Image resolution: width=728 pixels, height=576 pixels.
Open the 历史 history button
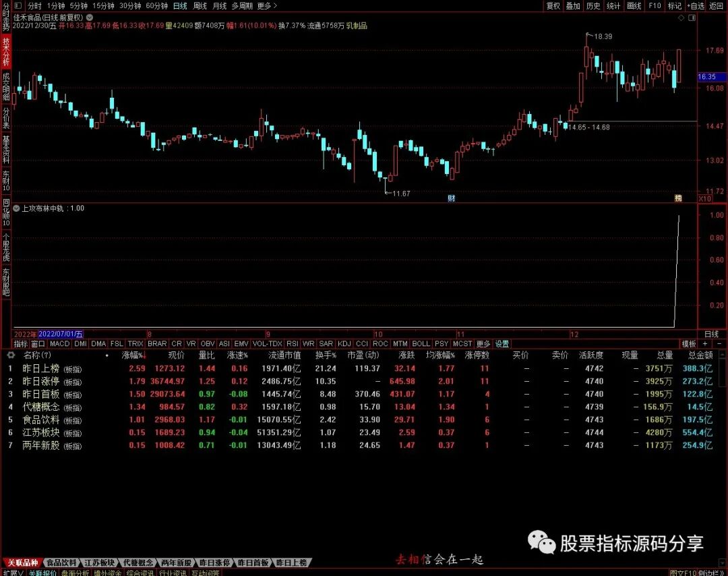[x=593, y=5]
